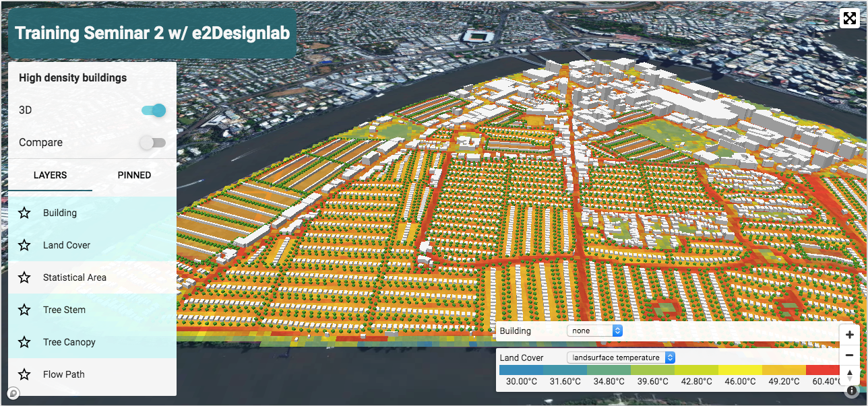Click the 34.80°C legend value
The height and width of the screenshot is (406, 868).
coord(609,382)
